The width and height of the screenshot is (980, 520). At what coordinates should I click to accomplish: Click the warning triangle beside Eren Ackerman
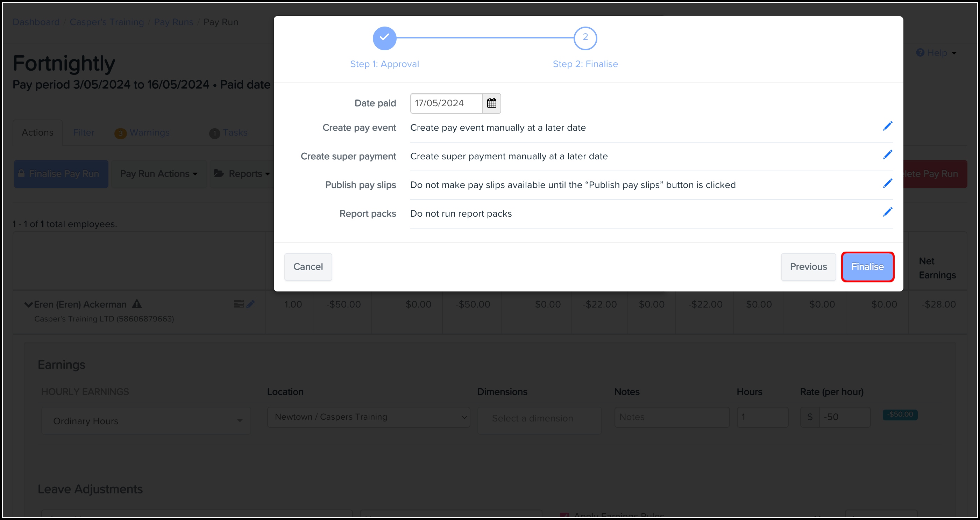137,304
